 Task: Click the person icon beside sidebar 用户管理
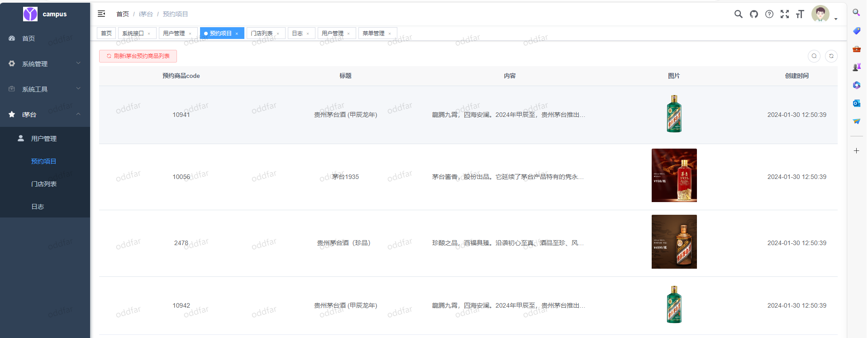21,138
